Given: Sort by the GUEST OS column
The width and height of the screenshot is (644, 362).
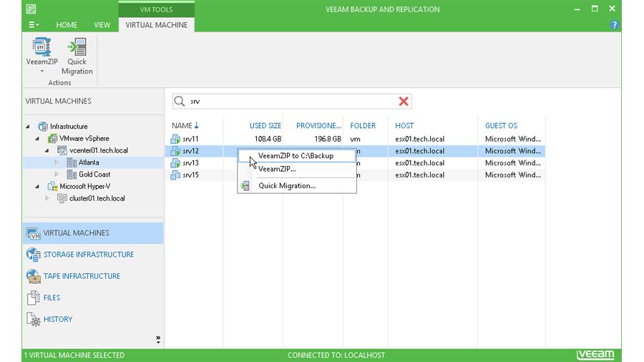Looking at the screenshot, I should coord(501,126).
